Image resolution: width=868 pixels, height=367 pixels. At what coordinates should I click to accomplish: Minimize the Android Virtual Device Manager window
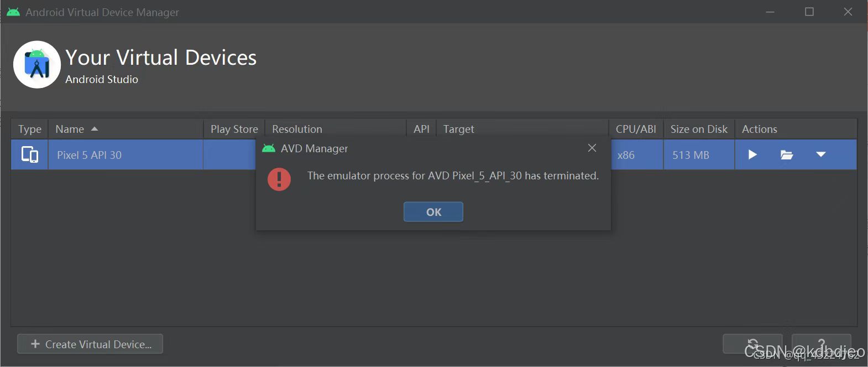tap(770, 12)
